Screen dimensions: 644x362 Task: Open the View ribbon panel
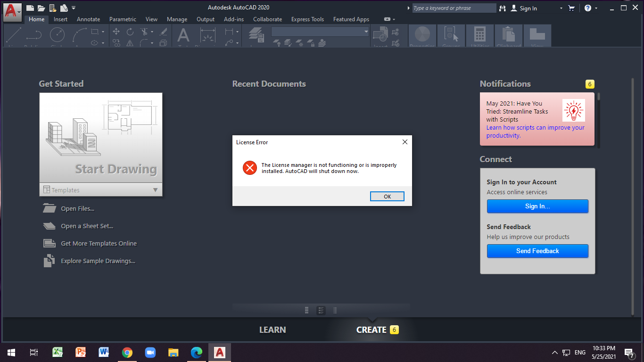(537, 36)
